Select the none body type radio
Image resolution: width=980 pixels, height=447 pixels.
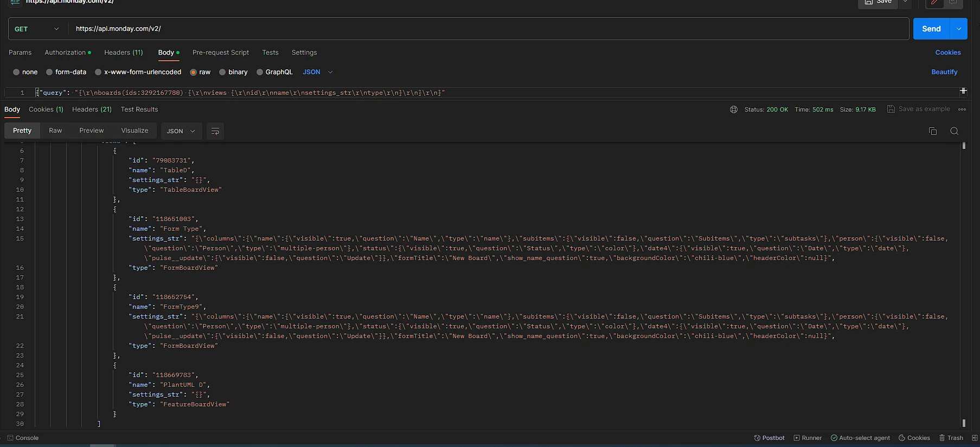coord(16,72)
